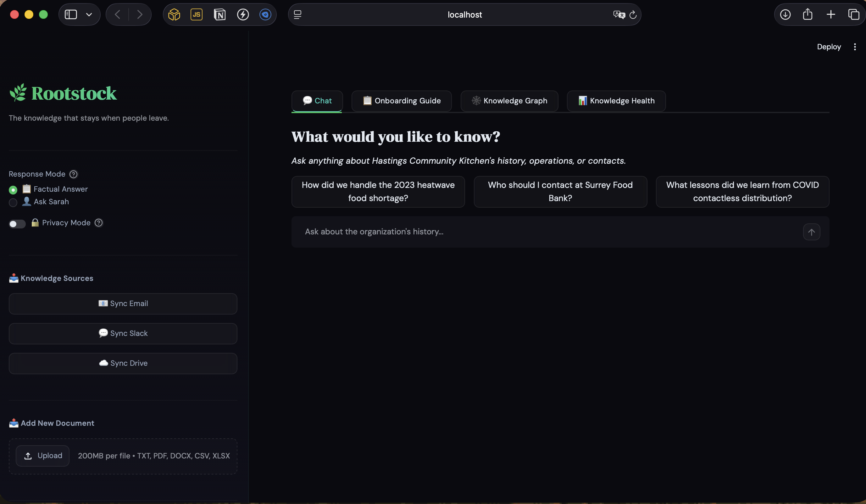Screen dimensions: 866x504
Task: Switch to the Onboarding Guide tab
Action: 401,101
